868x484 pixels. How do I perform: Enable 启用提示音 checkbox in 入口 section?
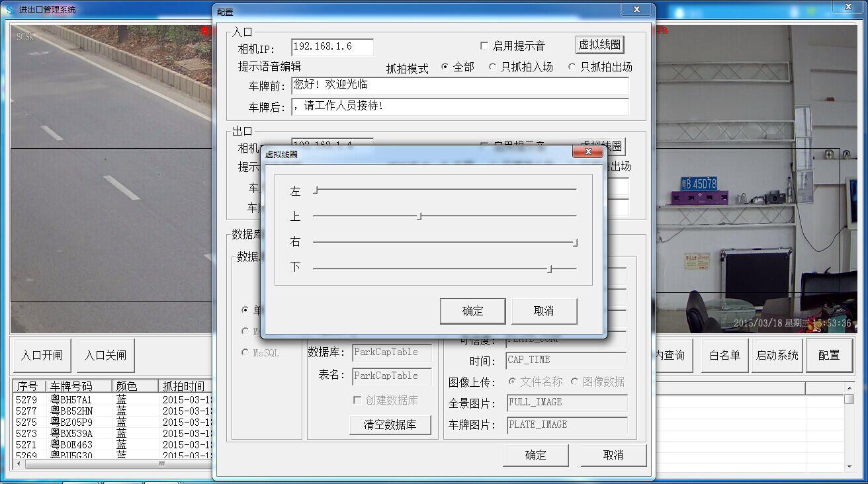pyautogui.click(x=484, y=46)
